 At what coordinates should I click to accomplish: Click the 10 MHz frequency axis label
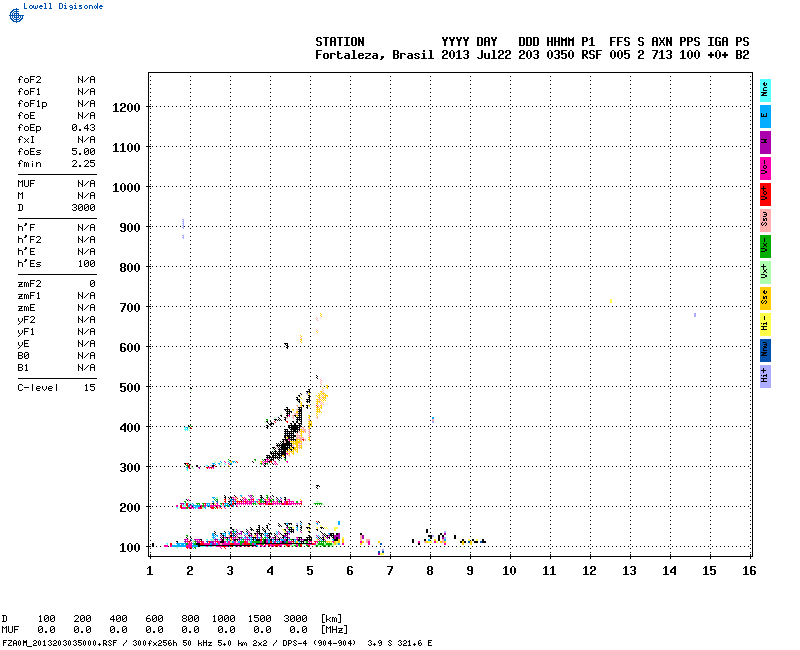[509, 571]
